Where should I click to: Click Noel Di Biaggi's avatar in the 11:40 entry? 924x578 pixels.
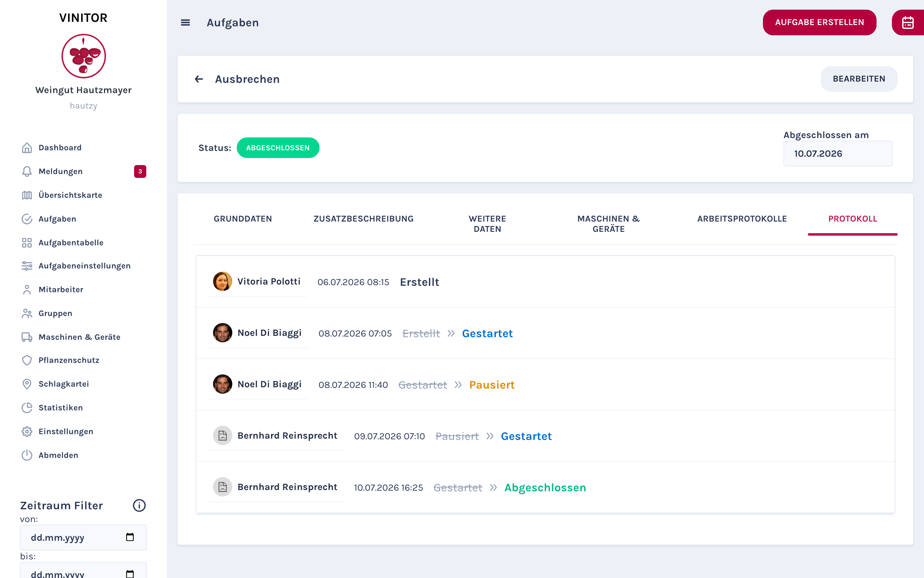(x=223, y=384)
